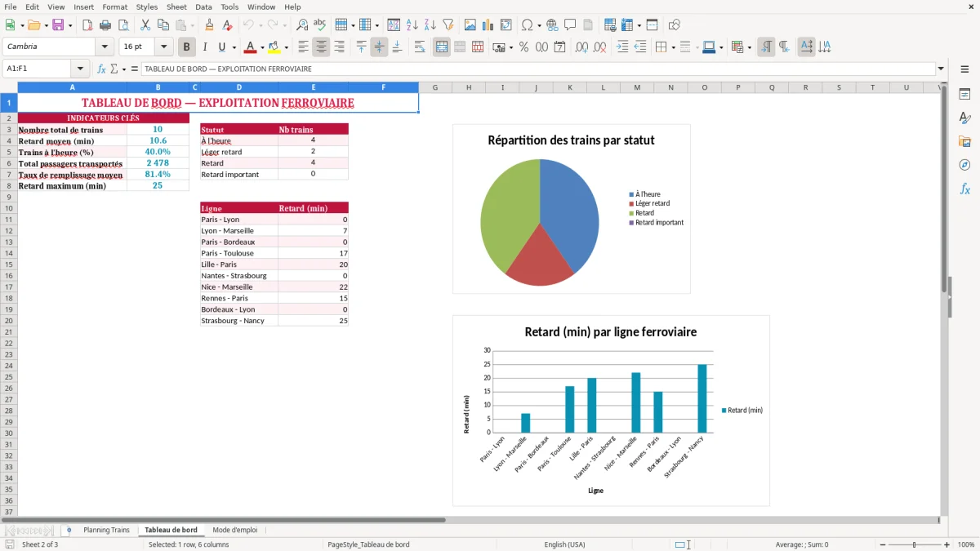Toggle Align Left
The width and height of the screenshot is (980, 551).
(x=303, y=47)
